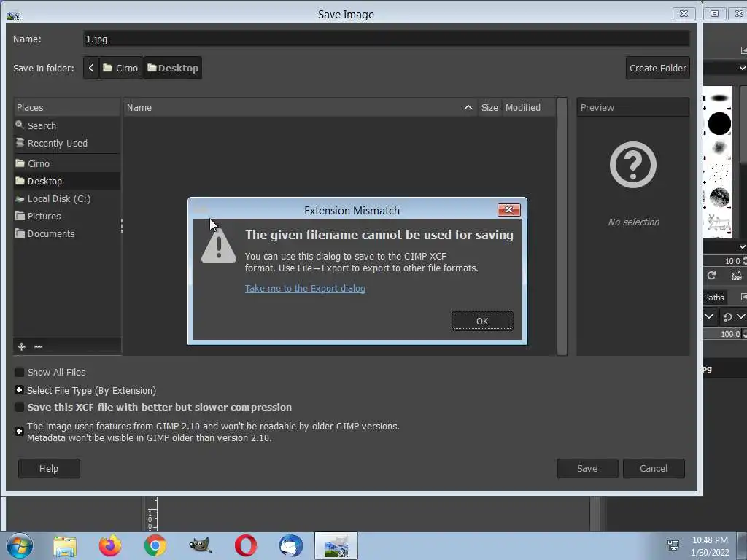Open the mode-switch dropdown next to reset icon

coord(741,316)
